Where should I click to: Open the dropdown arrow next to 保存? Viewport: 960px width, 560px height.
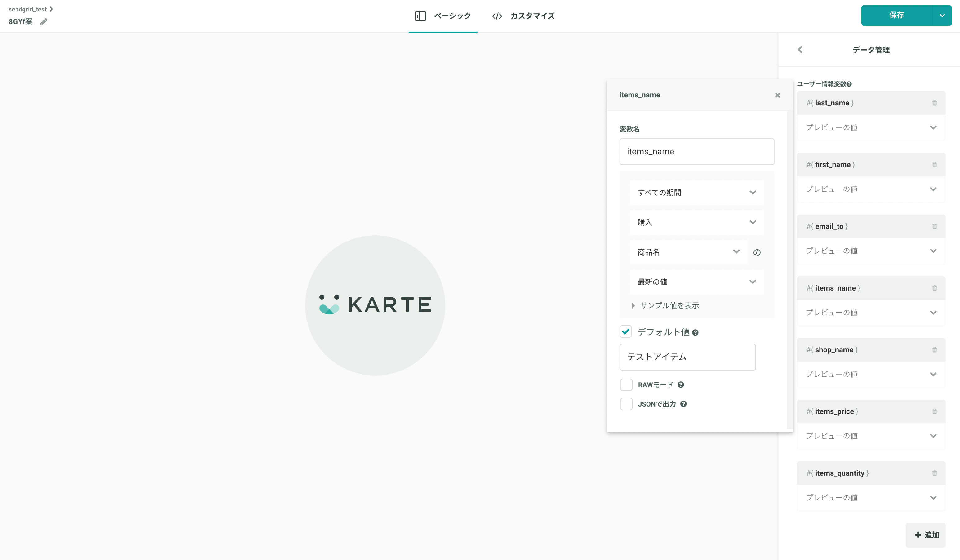tap(942, 15)
